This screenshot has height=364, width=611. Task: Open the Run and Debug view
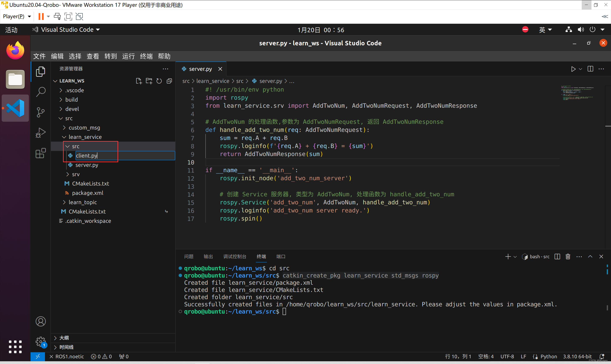(41, 133)
